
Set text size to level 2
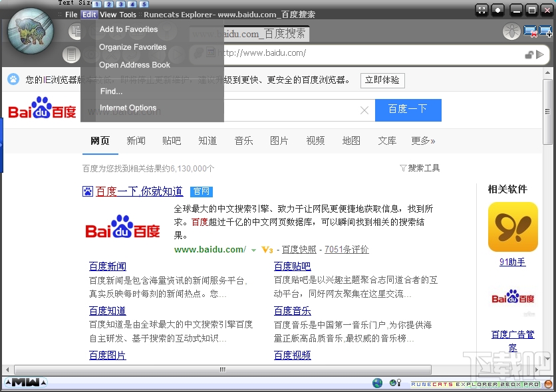[109, 4]
